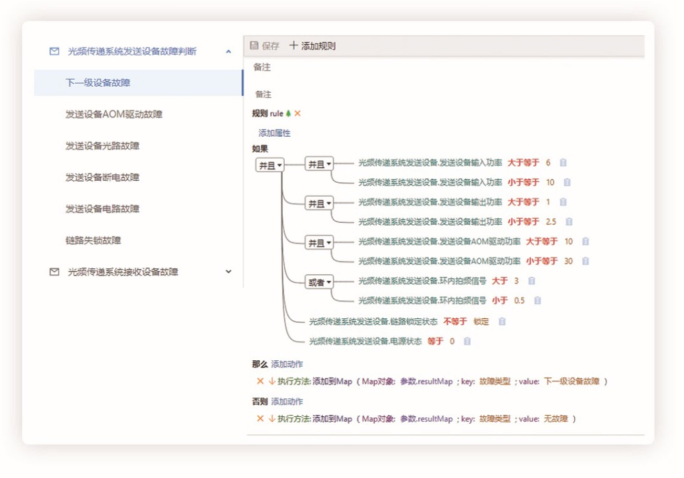Remove the 链路锁定状态 不等于 锁定 condition

pos(502,321)
